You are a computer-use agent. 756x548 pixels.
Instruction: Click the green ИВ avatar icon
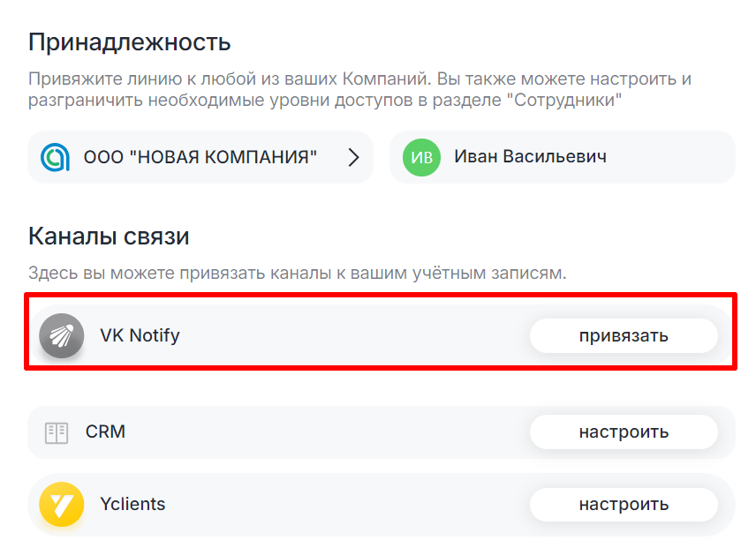[x=421, y=157]
